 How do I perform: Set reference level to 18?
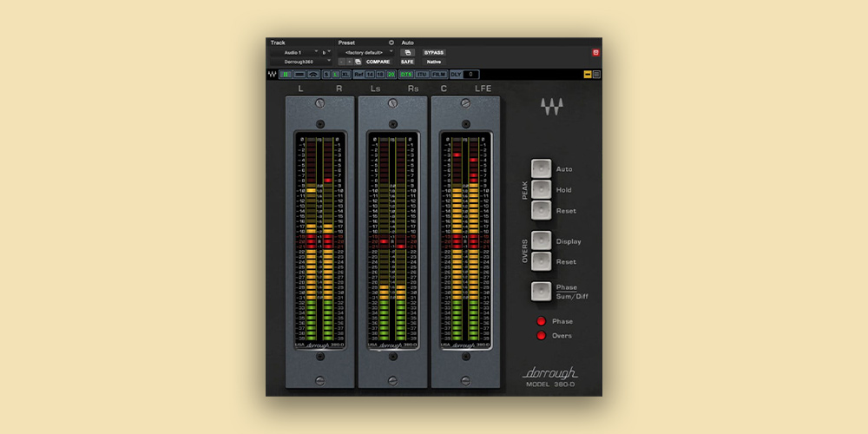[x=380, y=74]
